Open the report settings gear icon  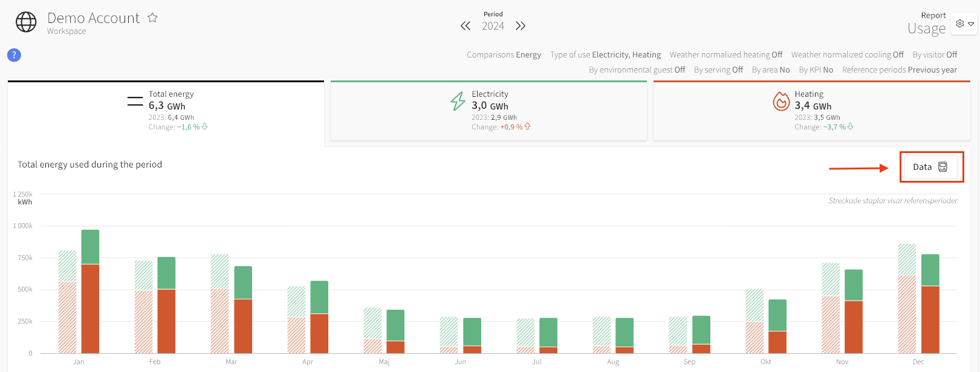coord(964,24)
